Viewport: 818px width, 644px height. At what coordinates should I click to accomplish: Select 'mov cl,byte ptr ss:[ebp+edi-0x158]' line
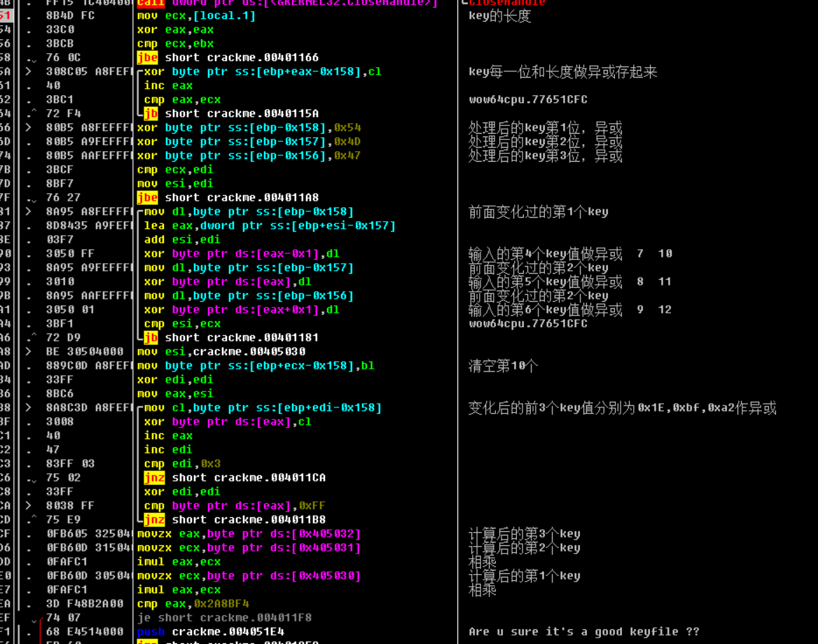(x=263, y=408)
